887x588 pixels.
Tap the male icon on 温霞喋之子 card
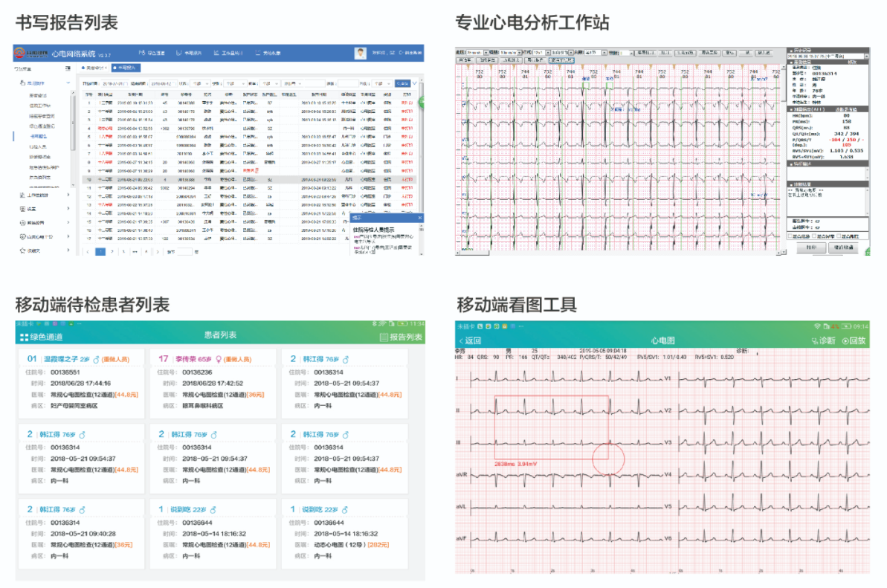tap(96, 359)
